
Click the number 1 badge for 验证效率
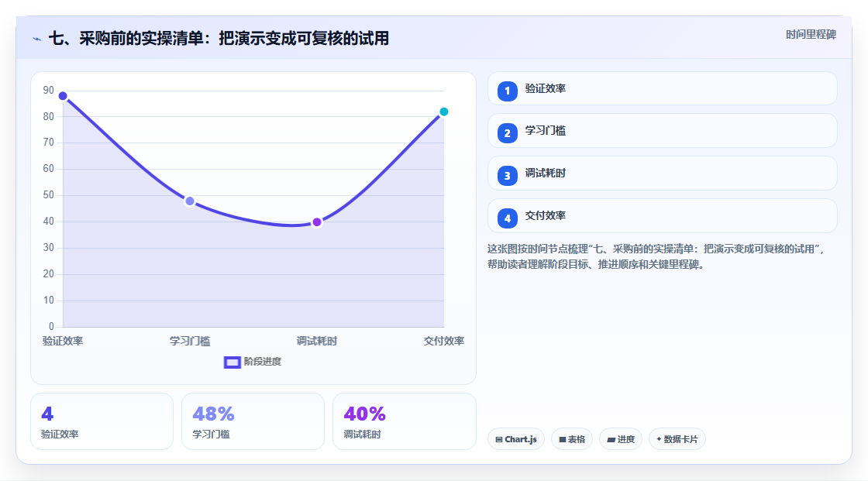(x=507, y=91)
